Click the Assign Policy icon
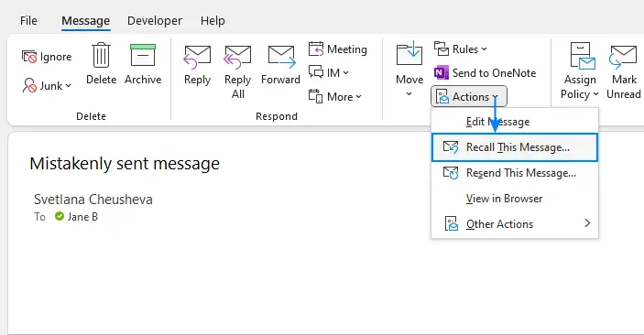 (582, 56)
